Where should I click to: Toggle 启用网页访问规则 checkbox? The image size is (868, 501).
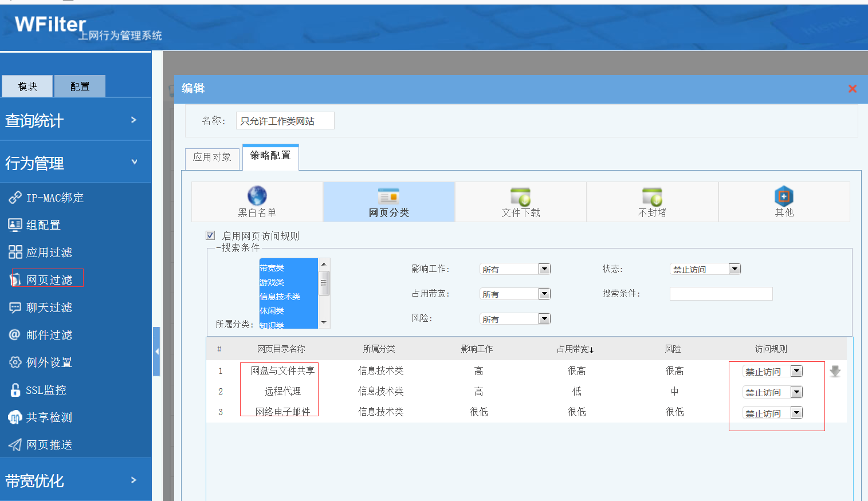coord(210,235)
